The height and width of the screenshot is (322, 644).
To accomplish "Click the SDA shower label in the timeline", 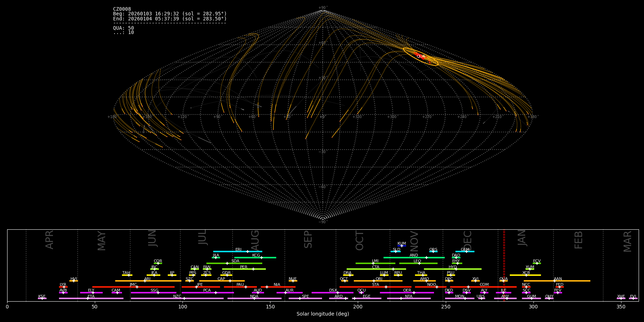I will [235, 261].
